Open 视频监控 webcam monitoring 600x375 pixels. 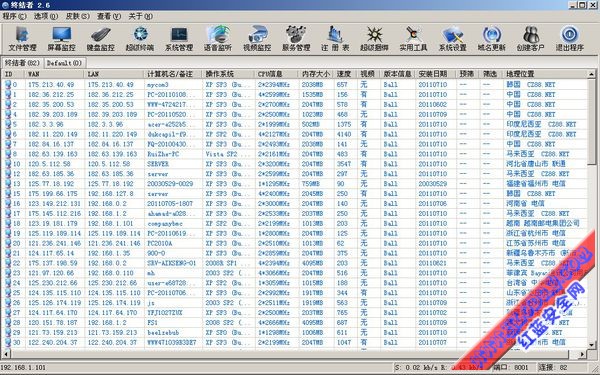(x=257, y=39)
